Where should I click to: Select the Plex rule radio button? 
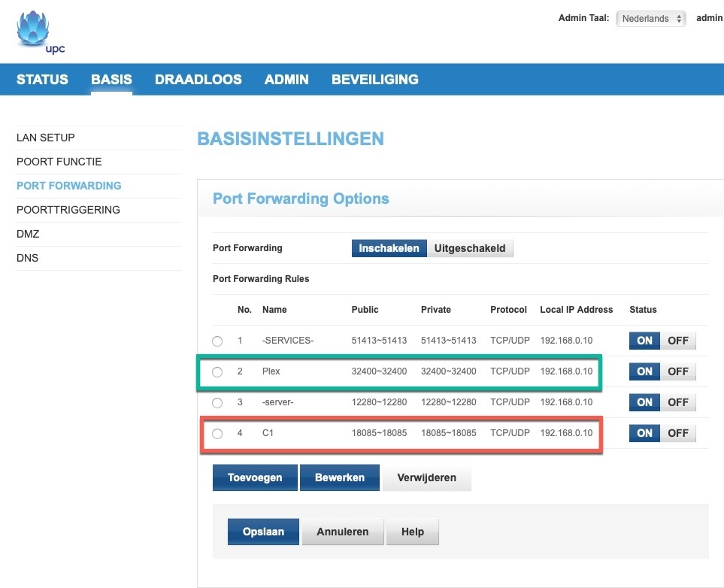[217, 372]
